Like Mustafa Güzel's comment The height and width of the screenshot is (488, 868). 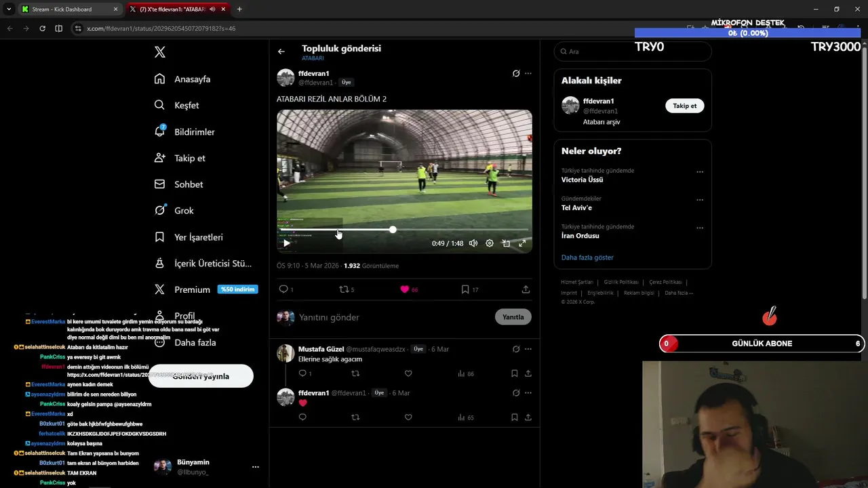click(x=408, y=373)
